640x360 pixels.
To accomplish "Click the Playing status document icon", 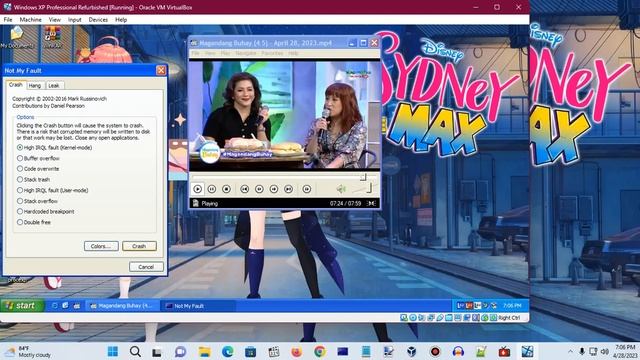I will tap(196, 203).
